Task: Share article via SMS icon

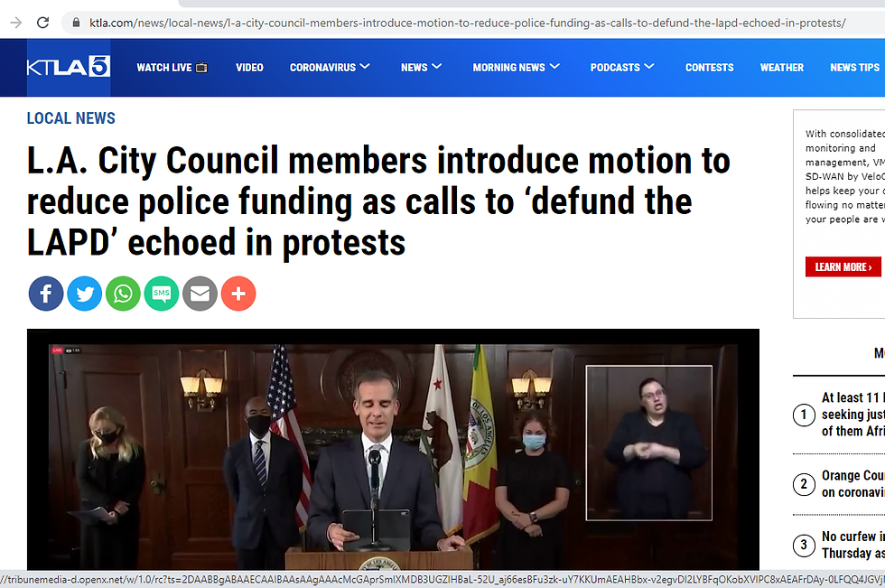Action: pyautogui.click(x=162, y=294)
